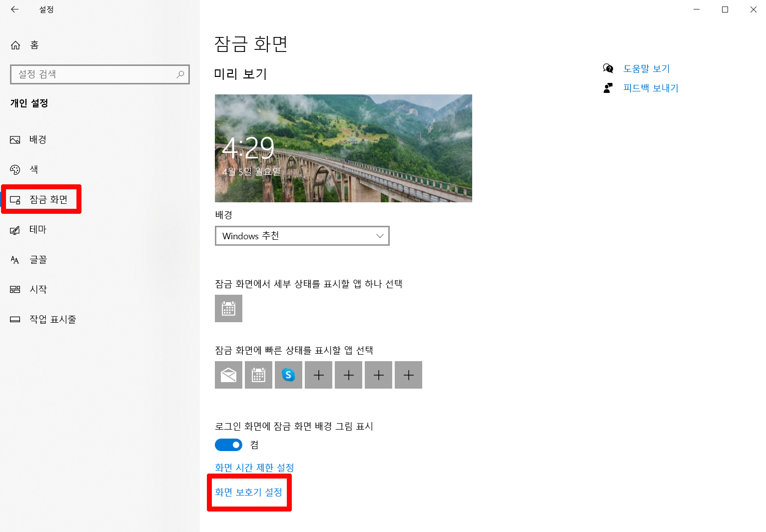Viewport: 766px width, 532px height.
Task: Minimize the Settings window
Action: (697, 9)
